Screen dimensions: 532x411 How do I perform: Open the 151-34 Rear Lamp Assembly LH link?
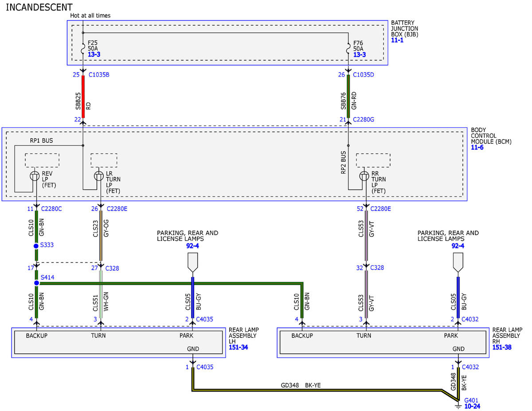(238, 347)
